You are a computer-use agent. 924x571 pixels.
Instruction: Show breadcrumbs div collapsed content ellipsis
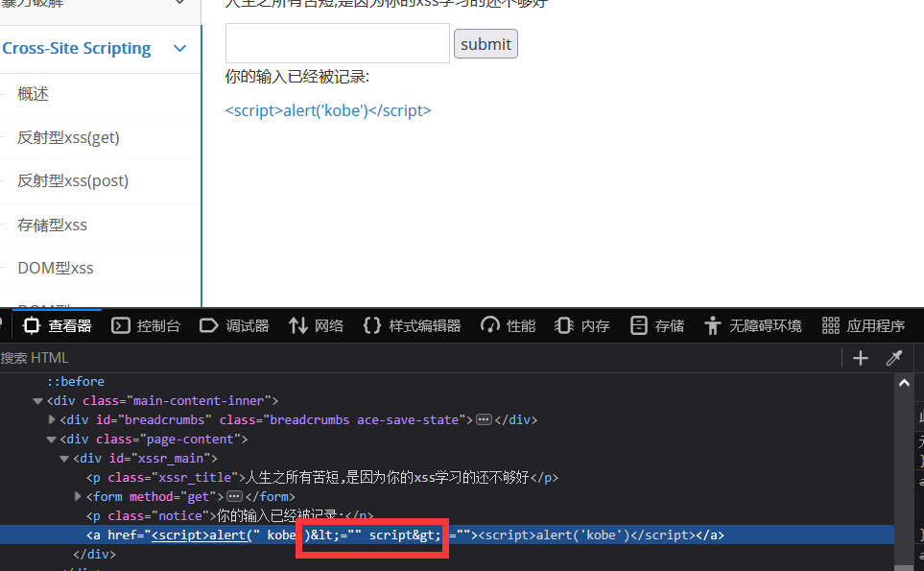click(484, 420)
